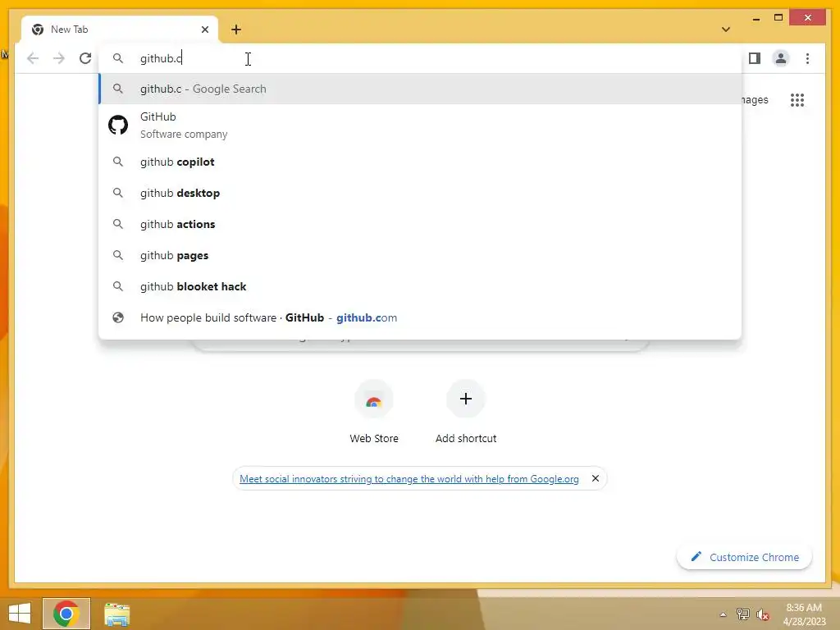Choose the 'github blooket hack' suggestion

[x=420, y=286]
